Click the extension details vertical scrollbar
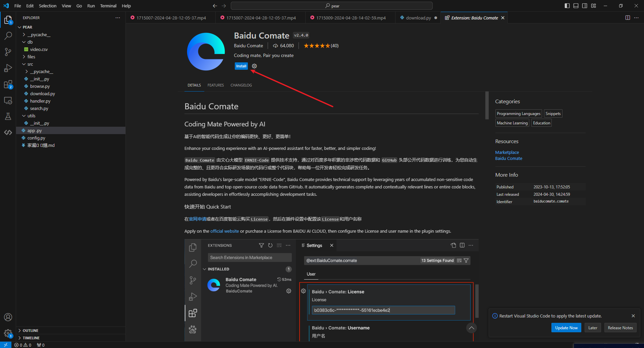Image resolution: width=644 pixels, height=348 pixels. coord(487,105)
